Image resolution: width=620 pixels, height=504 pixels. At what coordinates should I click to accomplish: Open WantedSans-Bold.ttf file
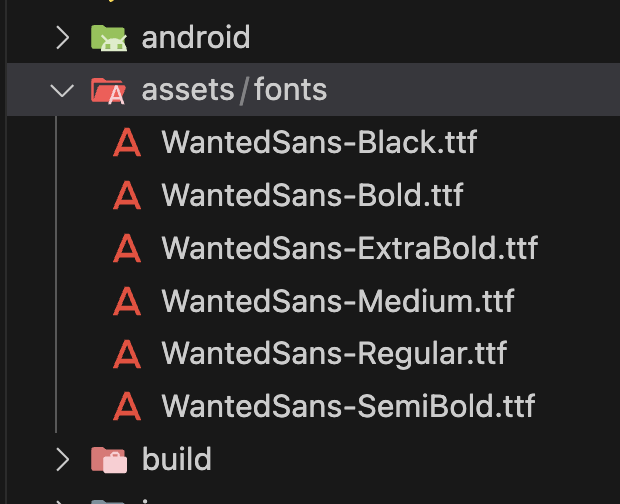(x=312, y=195)
